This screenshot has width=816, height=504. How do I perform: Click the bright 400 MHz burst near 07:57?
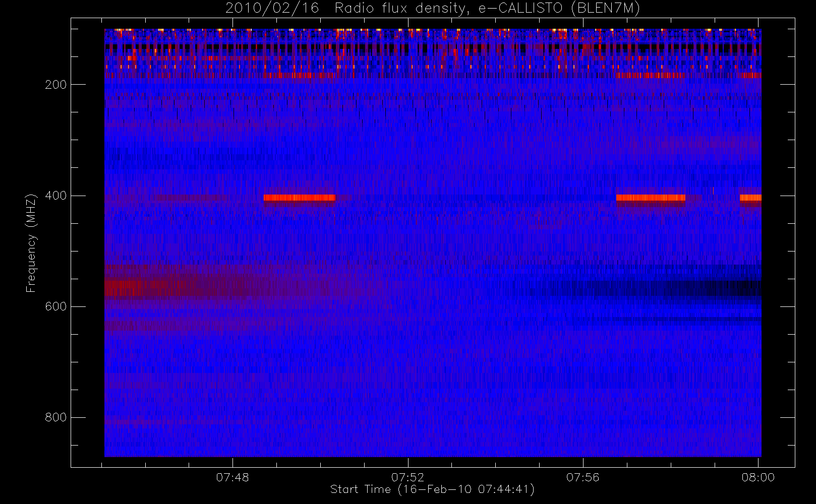point(651,198)
